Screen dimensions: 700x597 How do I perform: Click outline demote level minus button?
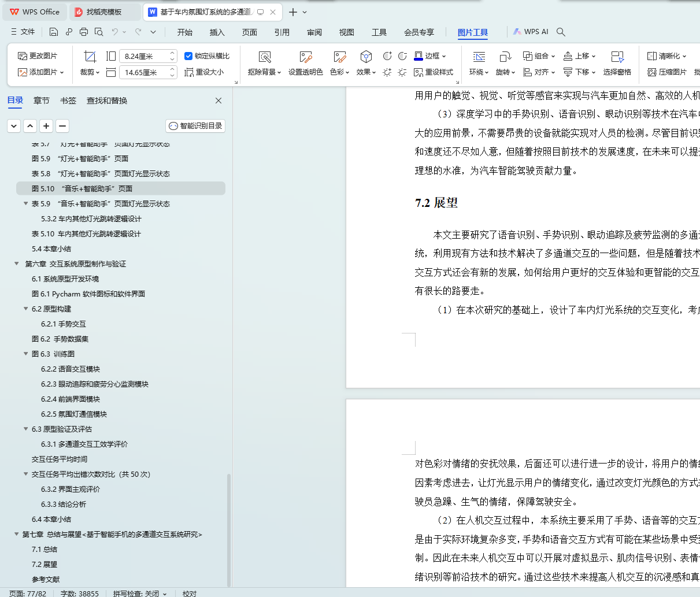[x=62, y=125]
